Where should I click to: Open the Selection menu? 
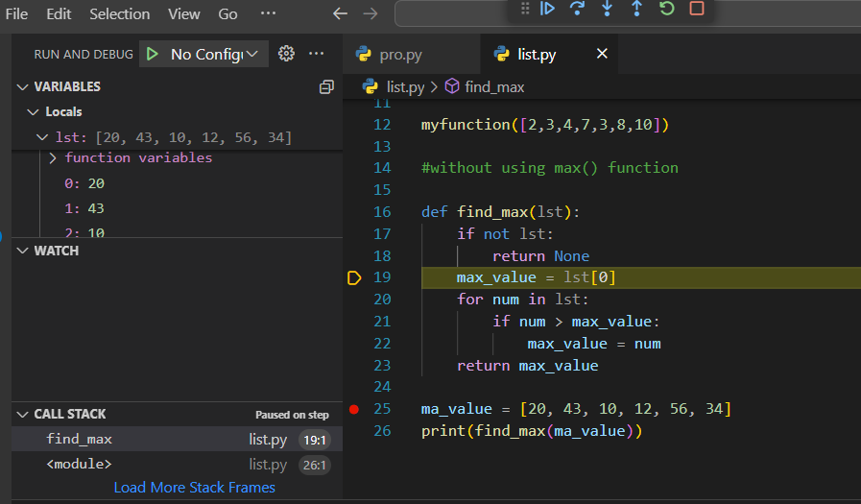(119, 14)
